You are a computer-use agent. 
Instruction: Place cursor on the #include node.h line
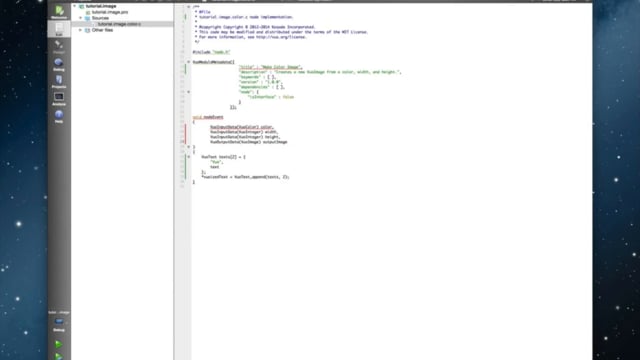pyautogui.click(x=211, y=52)
